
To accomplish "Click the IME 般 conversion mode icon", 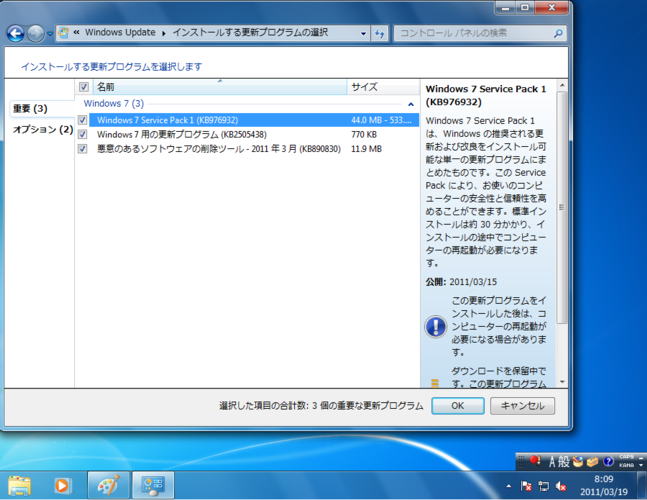I will click(x=563, y=462).
